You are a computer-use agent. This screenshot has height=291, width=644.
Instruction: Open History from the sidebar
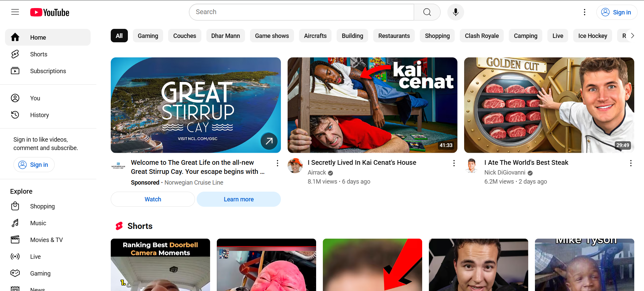click(48, 115)
